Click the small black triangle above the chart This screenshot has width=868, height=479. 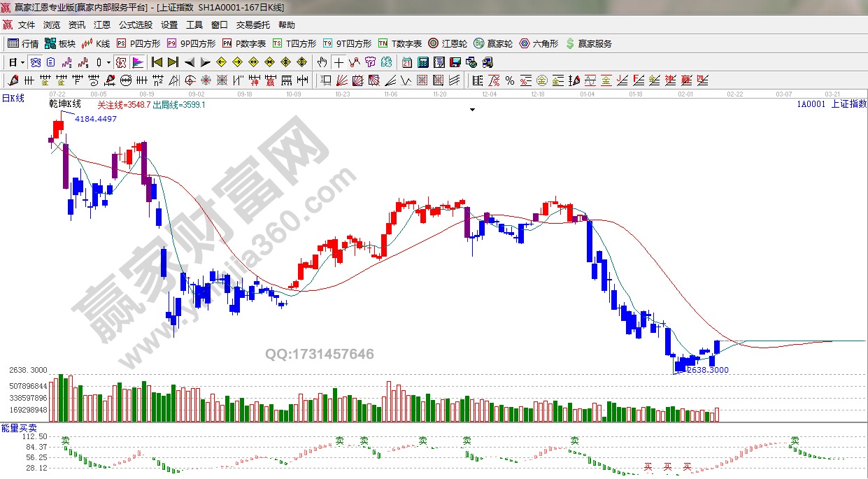point(472,110)
